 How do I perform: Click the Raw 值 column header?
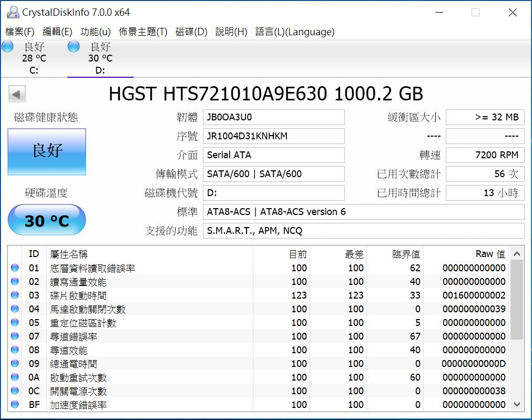[x=466, y=254]
